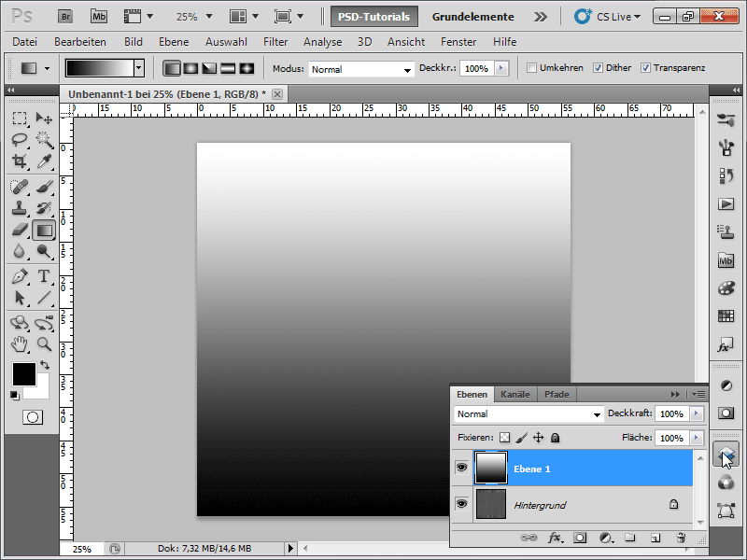Image resolution: width=747 pixels, height=560 pixels.
Task: Switch to the Kanäle tab
Action: (515, 394)
